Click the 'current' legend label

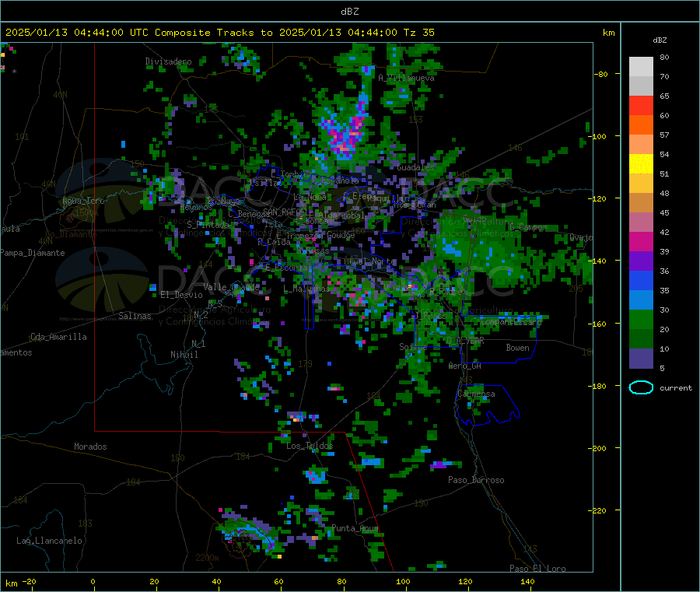click(x=676, y=388)
